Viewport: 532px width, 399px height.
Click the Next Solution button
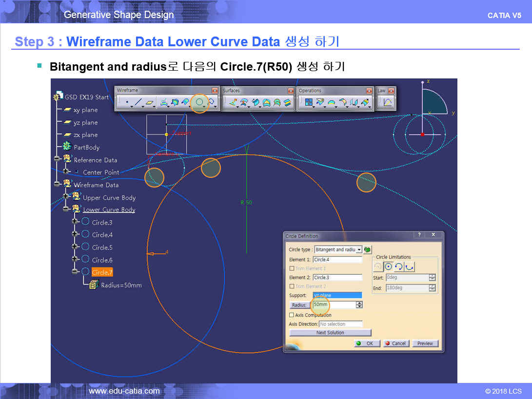pos(330,333)
